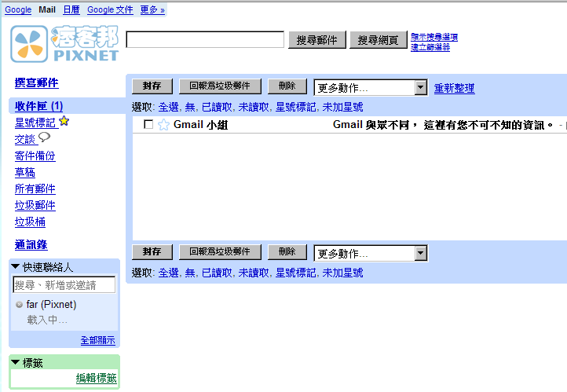Click the 搜尋網頁 button

pyautogui.click(x=379, y=40)
